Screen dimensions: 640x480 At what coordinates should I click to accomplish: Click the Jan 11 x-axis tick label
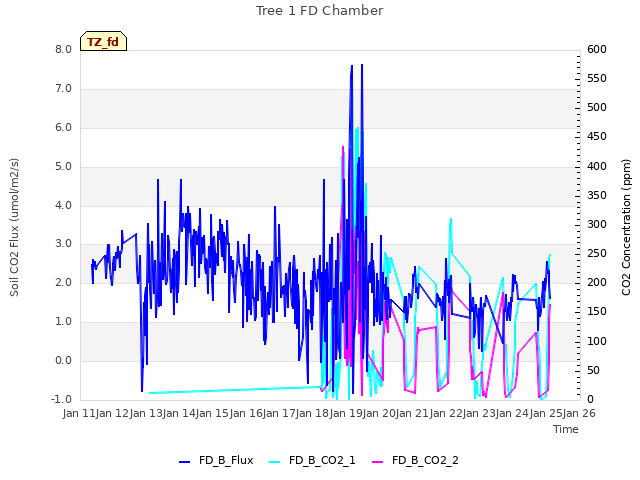coord(79,413)
